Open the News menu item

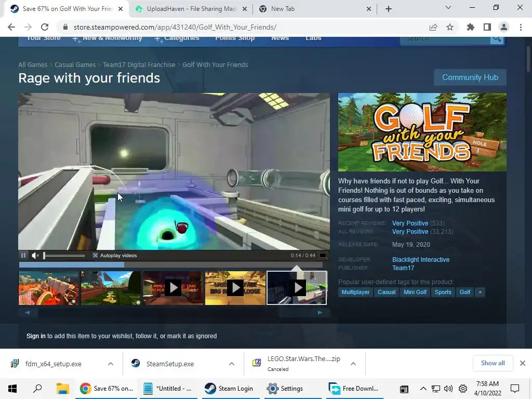click(280, 38)
